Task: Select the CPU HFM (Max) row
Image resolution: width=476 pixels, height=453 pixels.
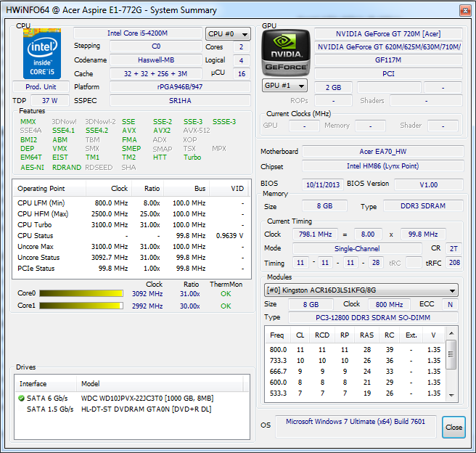Action: 131,213
